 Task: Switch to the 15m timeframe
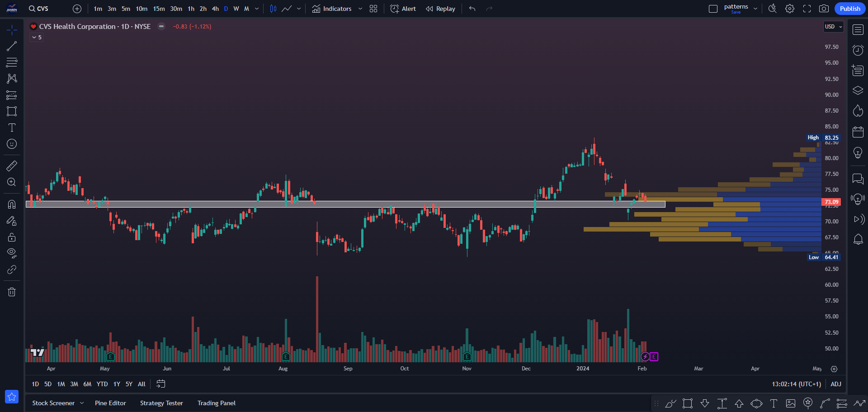click(x=159, y=9)
